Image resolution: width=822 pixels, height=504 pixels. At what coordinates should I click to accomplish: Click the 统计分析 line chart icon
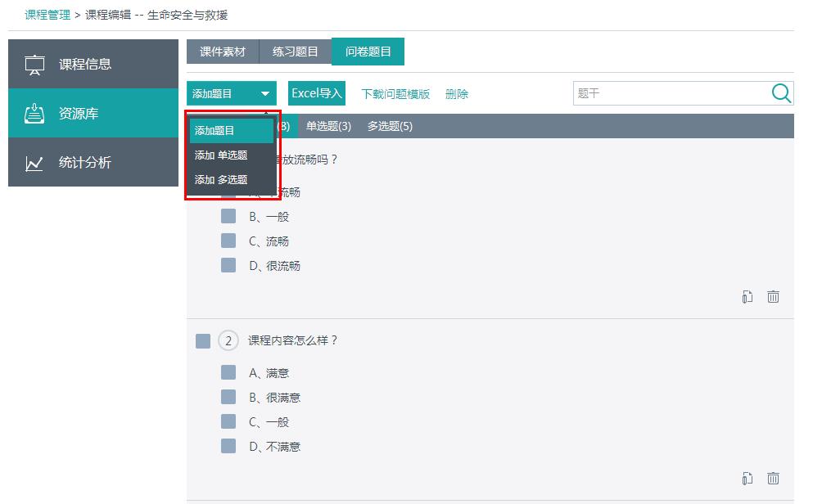click(x=34, y=163)
